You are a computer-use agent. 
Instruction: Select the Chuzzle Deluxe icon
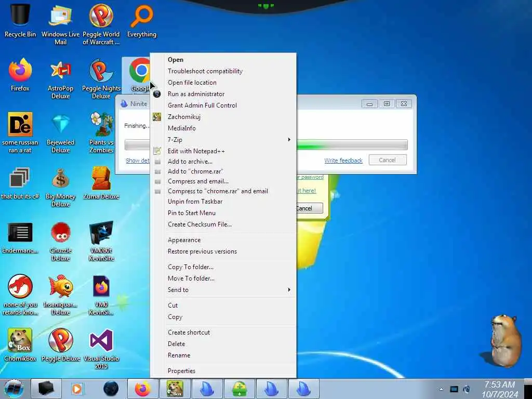60,242
